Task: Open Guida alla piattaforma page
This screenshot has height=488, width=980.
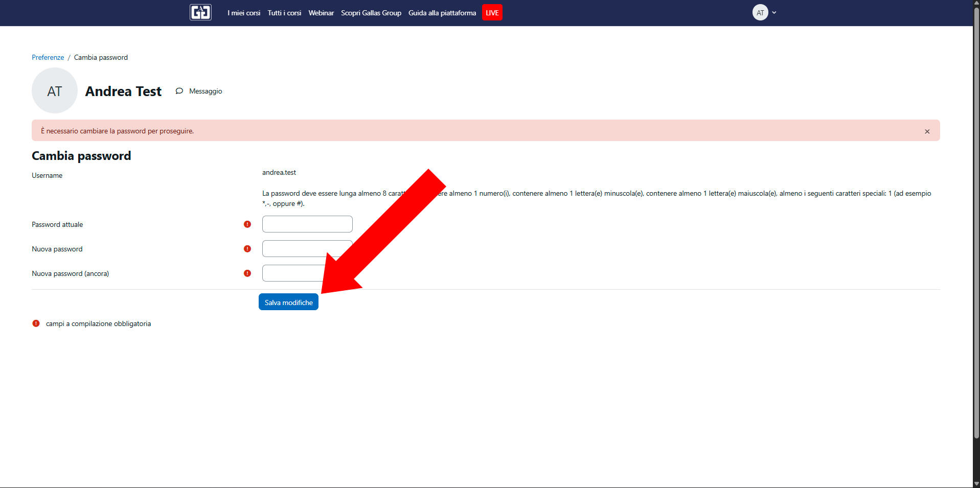Action: pyautogui.click(x=442, y=13)
